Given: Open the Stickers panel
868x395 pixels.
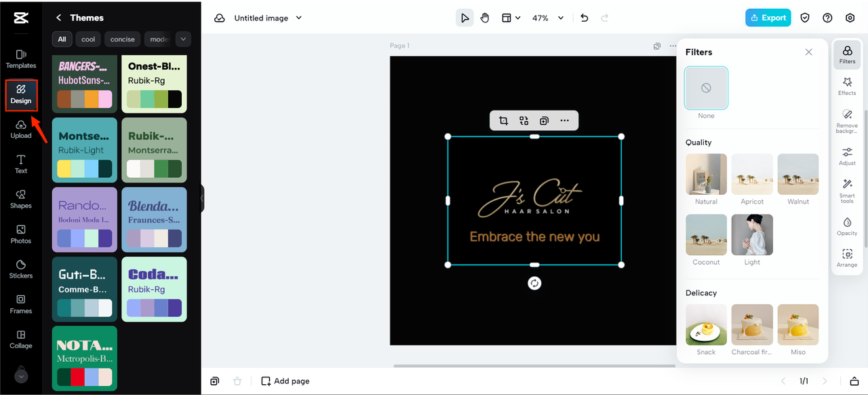Looking at the screenshot, I should pyautogui.click(x=21, y=269).
